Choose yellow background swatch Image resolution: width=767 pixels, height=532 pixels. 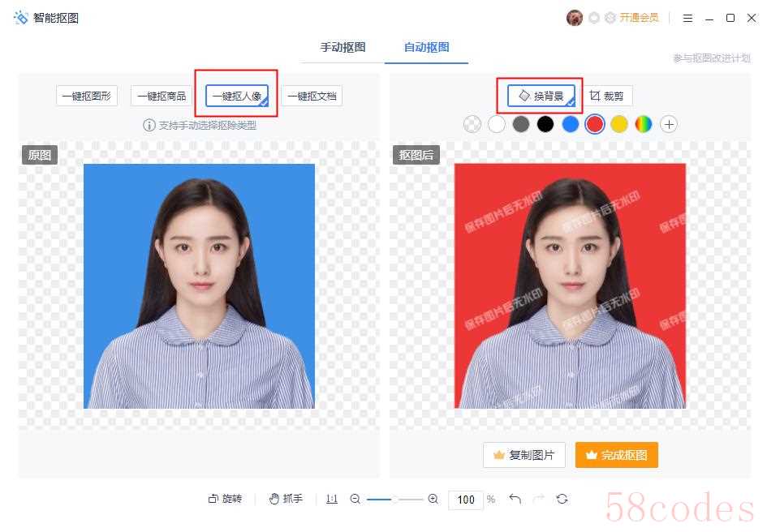click(619, 124)
